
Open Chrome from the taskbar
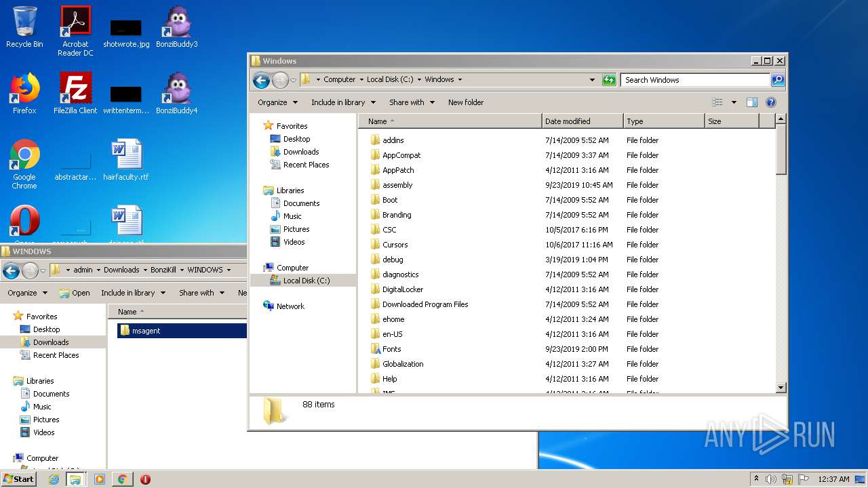[122, 479]
